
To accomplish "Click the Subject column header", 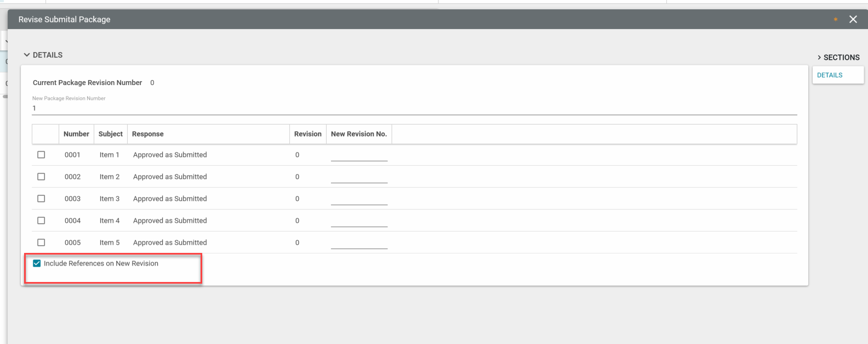I will tap(110, 134).
